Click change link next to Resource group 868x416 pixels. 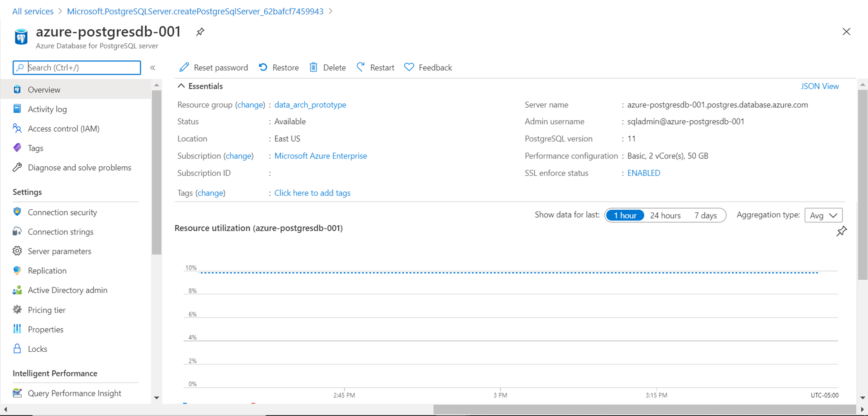[x=250, y=105]
